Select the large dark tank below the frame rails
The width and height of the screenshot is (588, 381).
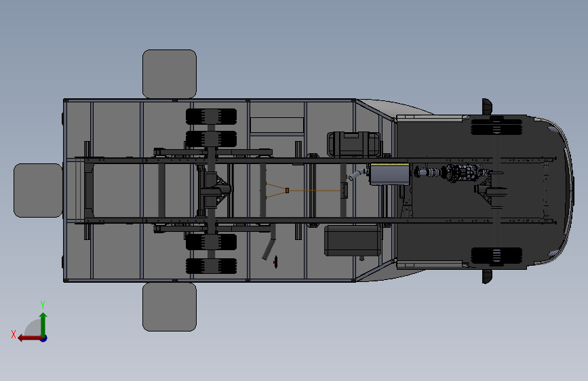click(x=353, y=241)
